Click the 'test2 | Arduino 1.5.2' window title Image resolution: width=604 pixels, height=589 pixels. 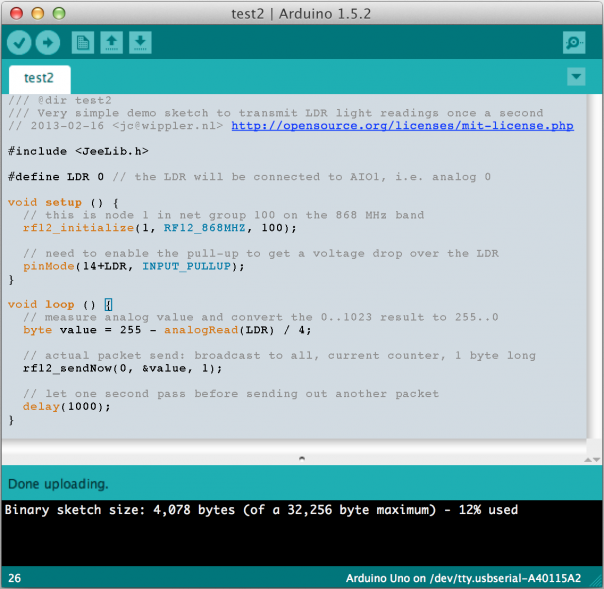[x=301, y=14]
